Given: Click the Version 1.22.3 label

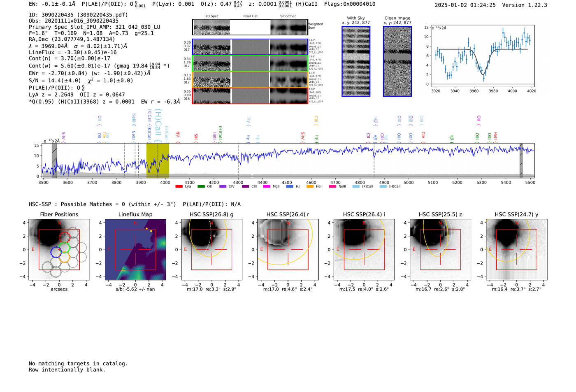Looking at the screenshot, I should pyautogui.click(x=525, y=5).
